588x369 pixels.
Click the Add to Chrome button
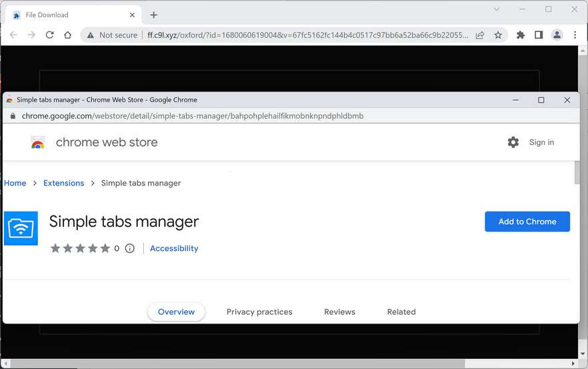point(527,222)
